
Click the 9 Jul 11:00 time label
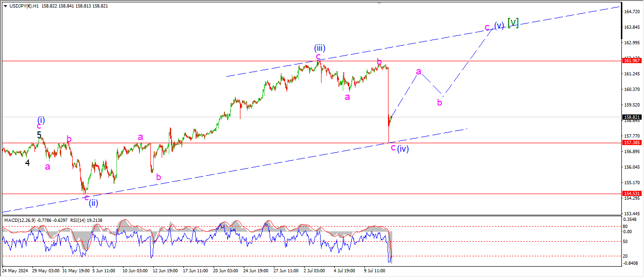[376, 271]
